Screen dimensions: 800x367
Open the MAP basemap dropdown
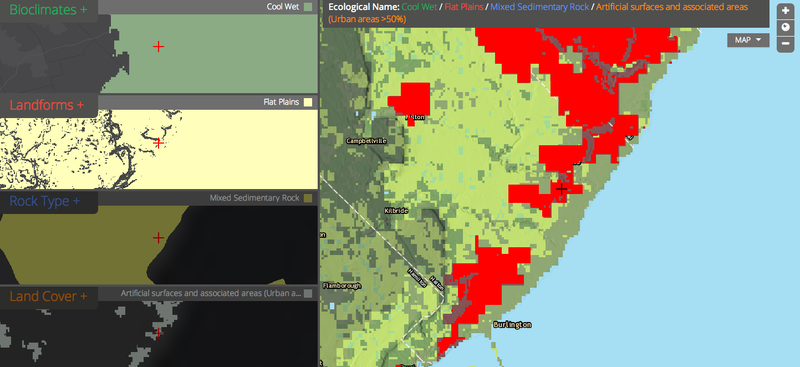pos(748,40)
